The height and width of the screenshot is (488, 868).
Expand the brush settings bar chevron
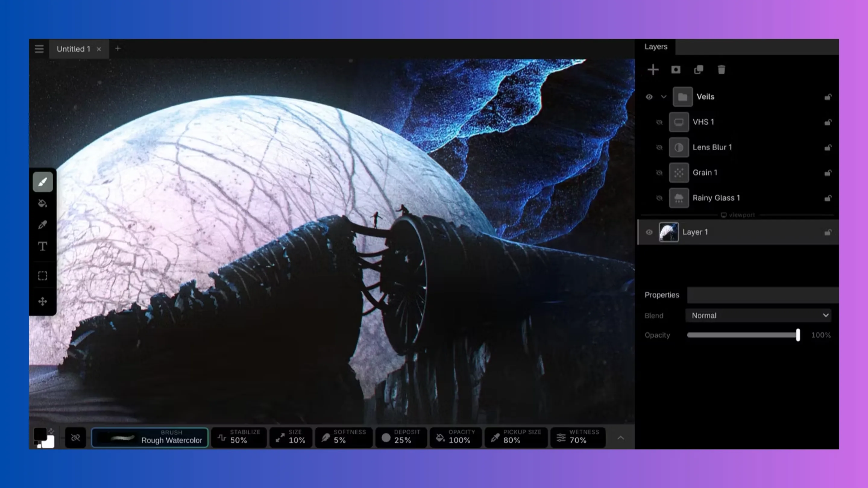click(621, 438)
